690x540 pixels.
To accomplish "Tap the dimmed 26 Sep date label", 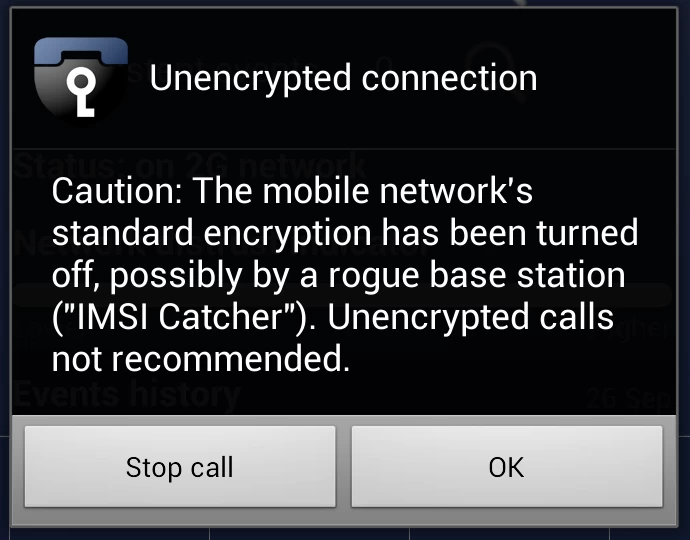I will pyautogui.click(x=630, y=400).
